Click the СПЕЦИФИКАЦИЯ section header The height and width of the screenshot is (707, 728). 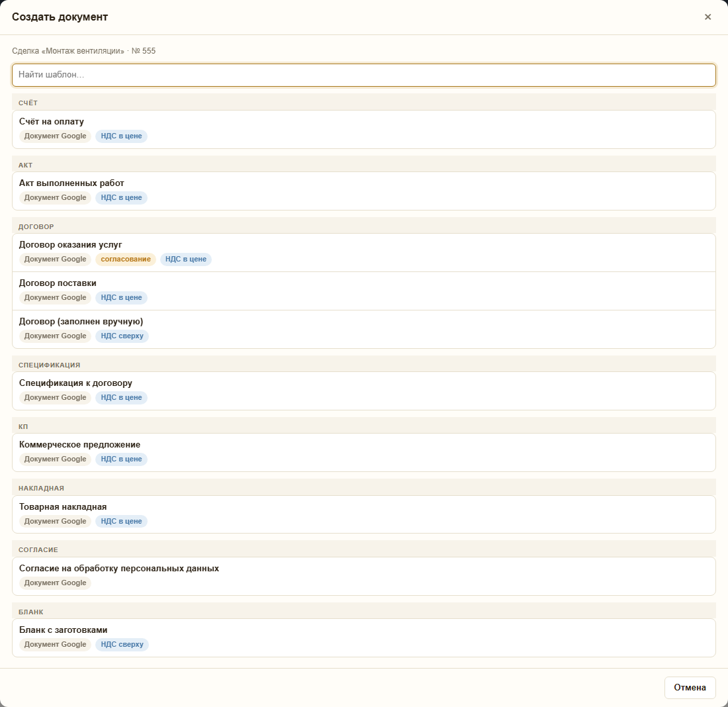point(363,365)
